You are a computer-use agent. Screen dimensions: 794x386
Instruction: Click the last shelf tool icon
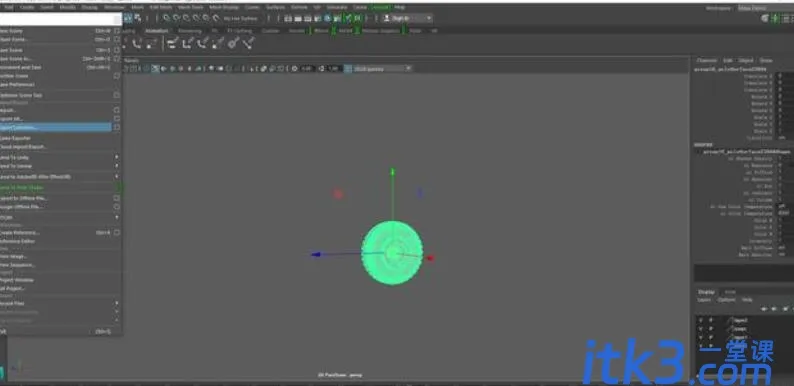click(x=248, y=44)
